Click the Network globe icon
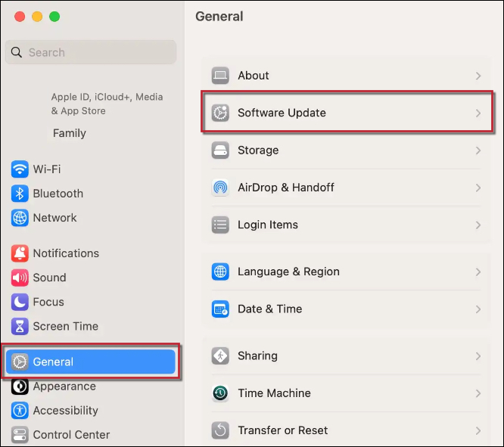This screenshot has width=504, height=447. pos(20,218)
